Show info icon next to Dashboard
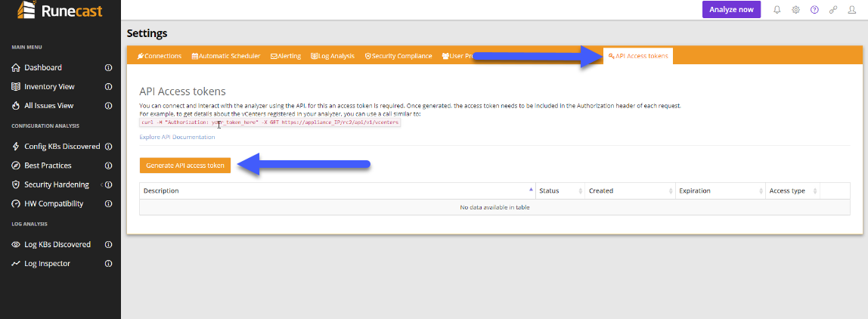Image resolution: width=868 pixels, height=319 pixels. tap(109, 67)
